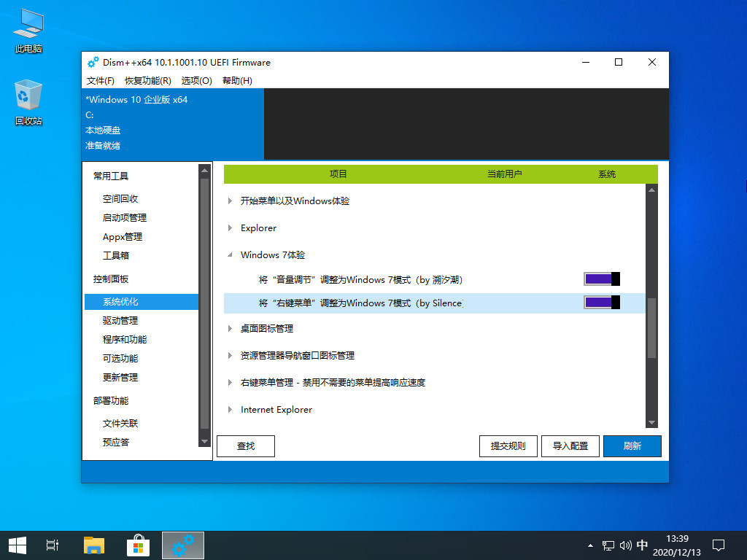The image size is (747, 560).
Task: Click the Dism++ gear icon in title bar
Action: coord(93,63)
